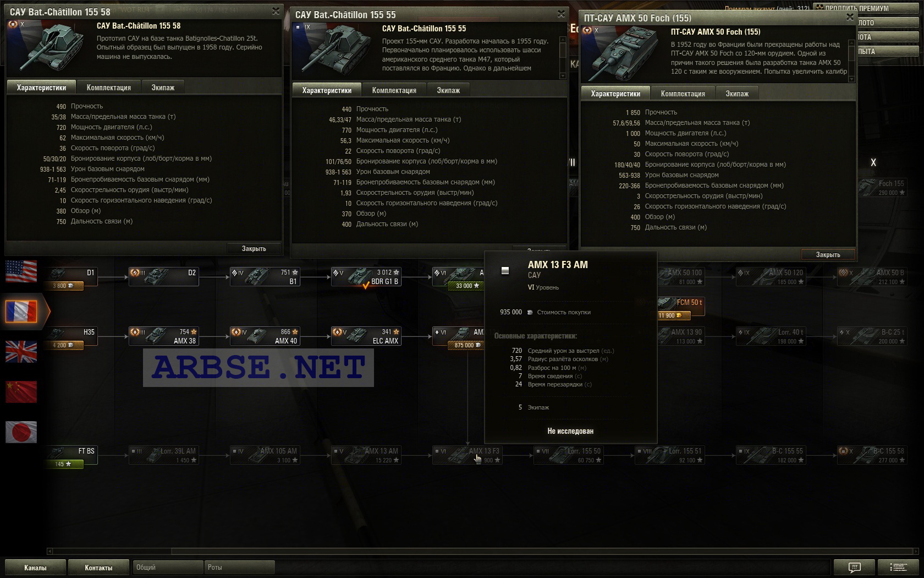This screenshot has height=578, width=924.
Task: Select the FT BS artillery node
Action: point(73,451)
